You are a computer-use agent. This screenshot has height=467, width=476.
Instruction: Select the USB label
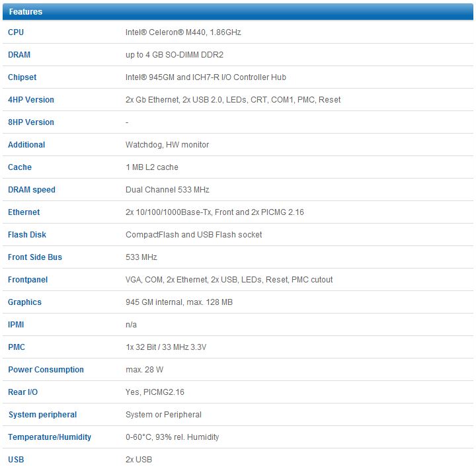click(x=16, y=459)
